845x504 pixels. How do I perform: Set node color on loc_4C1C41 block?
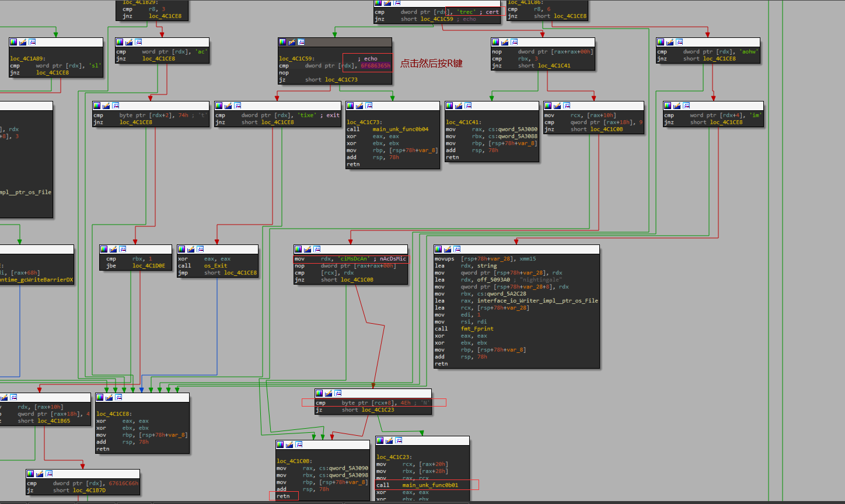(x=449, y=106)
